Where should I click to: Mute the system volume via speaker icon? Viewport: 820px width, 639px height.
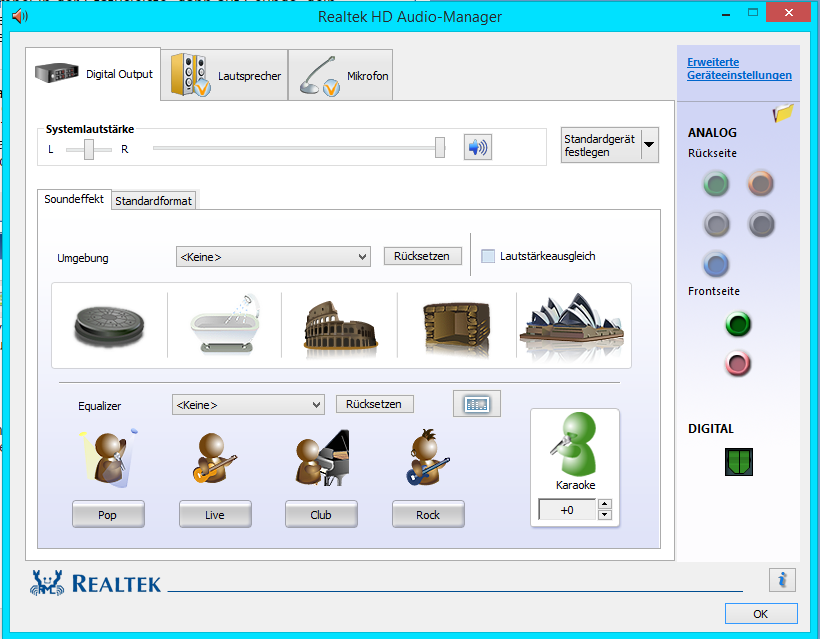click(477, 147)
